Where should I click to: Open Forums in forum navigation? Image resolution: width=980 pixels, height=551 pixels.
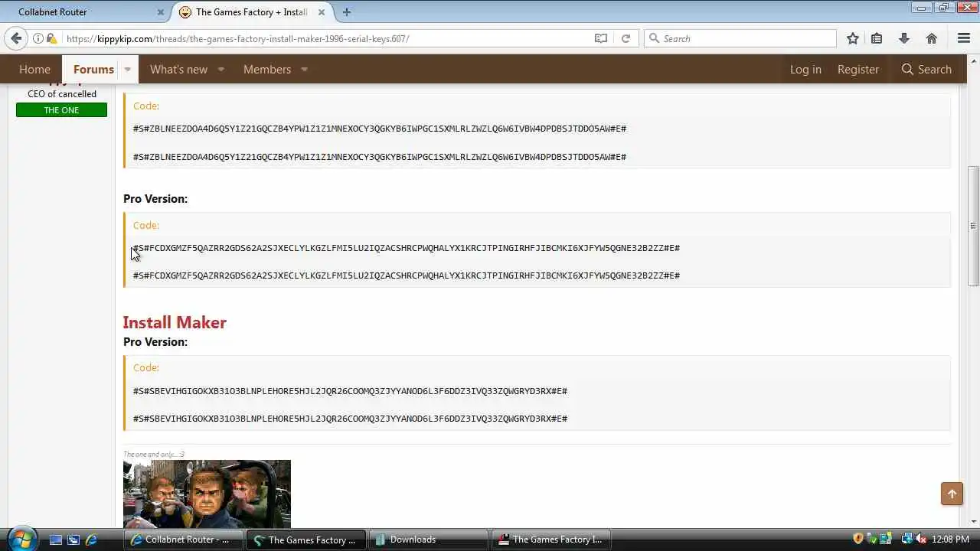coord(93,69)
